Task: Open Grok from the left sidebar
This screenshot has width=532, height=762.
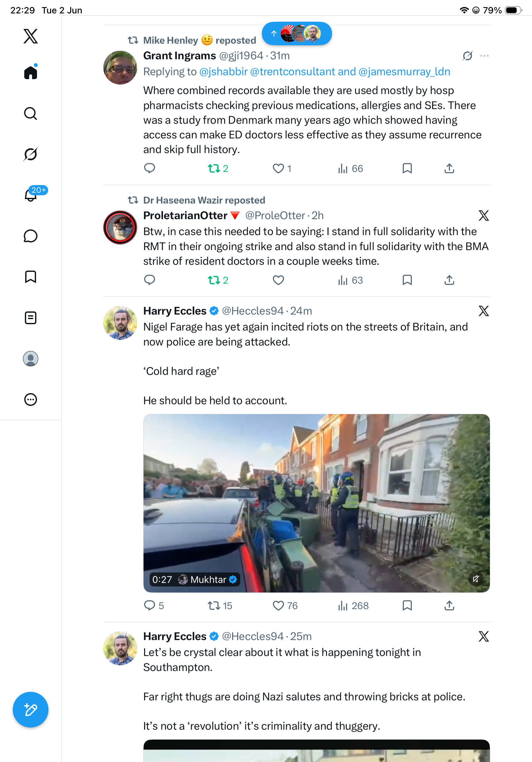Action: point(31,154)
